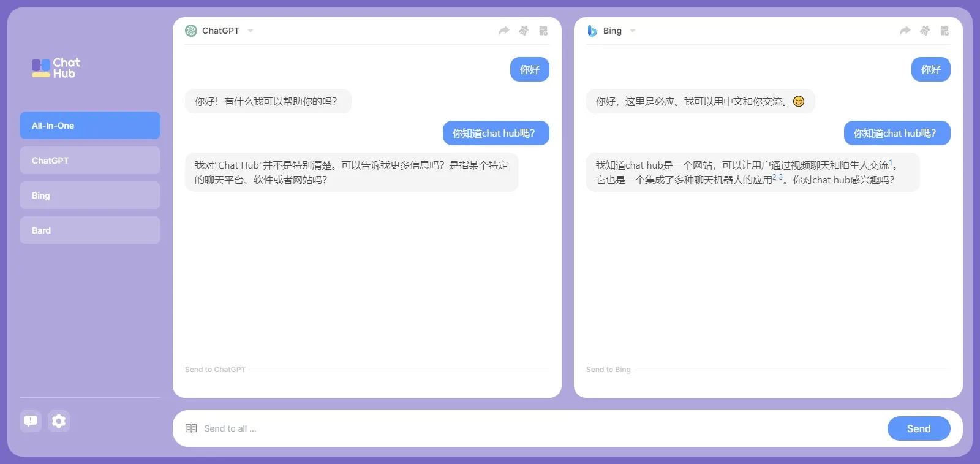Expand the ChatGPT bot selector dropdown
The width and height of the screenshot is (980, 464).
pyautogui.click(x=251, y=31)
